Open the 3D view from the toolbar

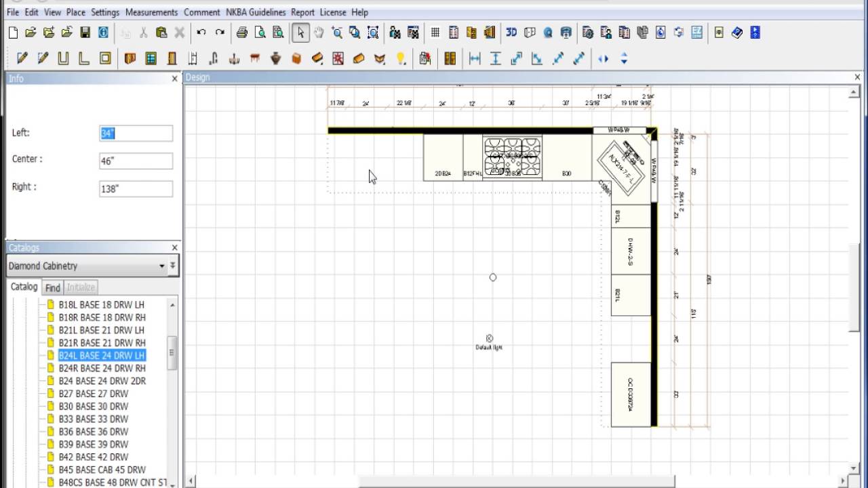pos(511,33)
